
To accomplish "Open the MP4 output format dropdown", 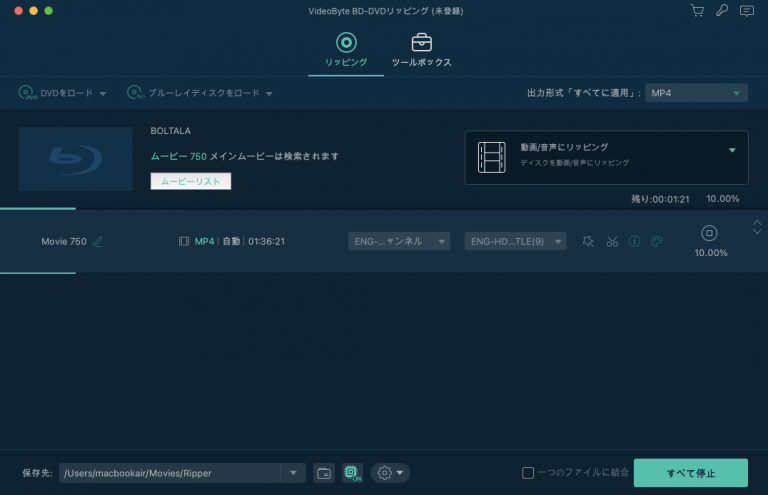I will pyautogui.click(x=696, y=93).
